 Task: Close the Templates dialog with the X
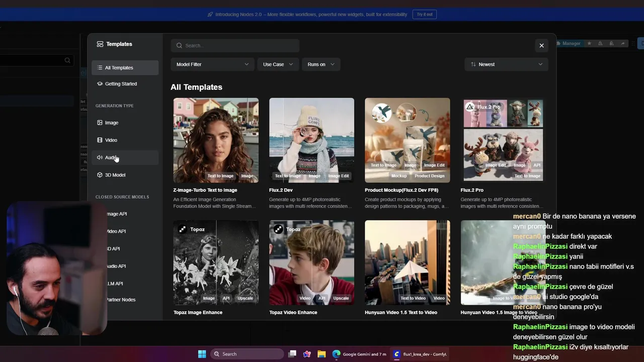(541, 45)
